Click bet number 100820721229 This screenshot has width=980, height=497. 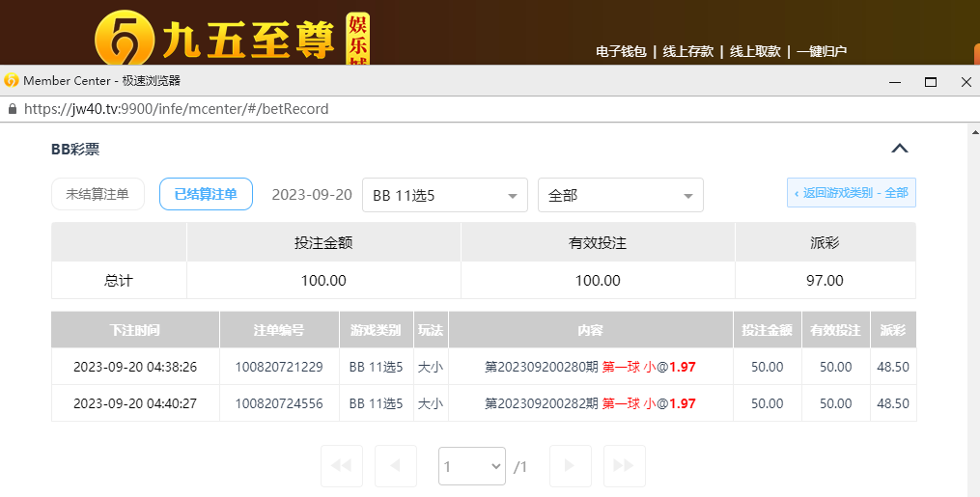[x=279, y=367]
